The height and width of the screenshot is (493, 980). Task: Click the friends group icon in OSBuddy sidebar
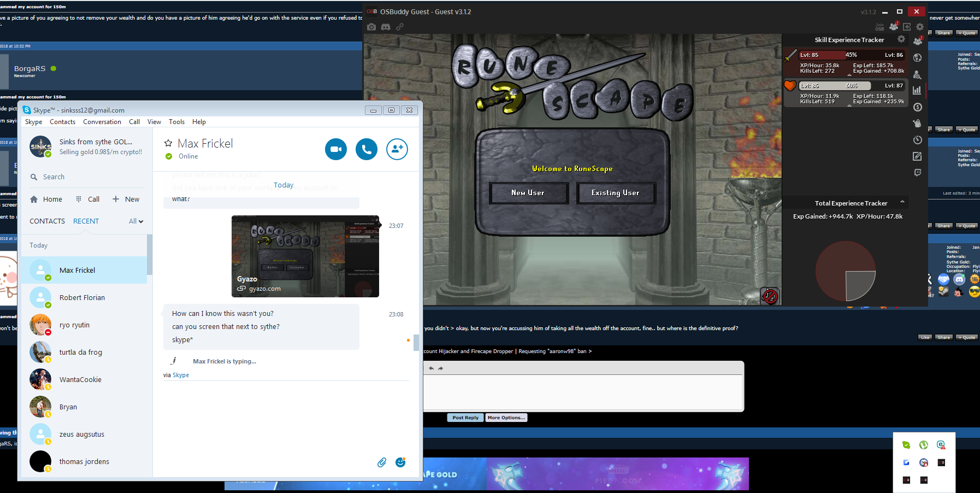[917, 40]
